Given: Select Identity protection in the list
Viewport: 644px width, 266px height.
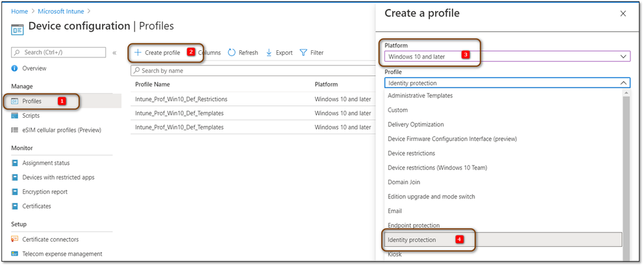Looking at the screenshot, I should coord(503,240).
